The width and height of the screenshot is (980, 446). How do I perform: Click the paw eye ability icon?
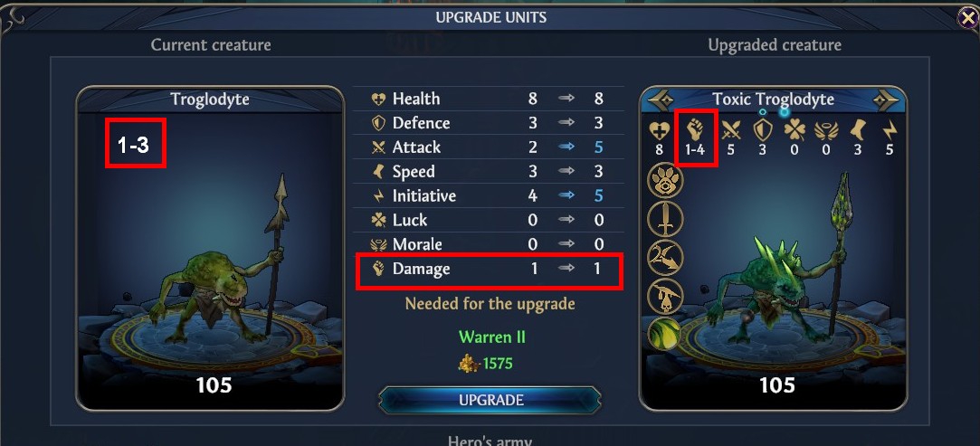click(666, 181)
